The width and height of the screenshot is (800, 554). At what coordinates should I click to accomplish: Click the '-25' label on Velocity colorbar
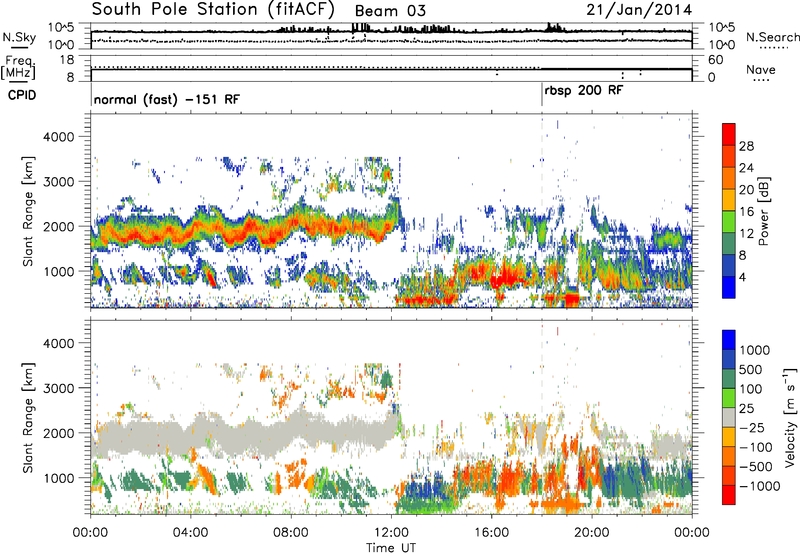(754, 427)
